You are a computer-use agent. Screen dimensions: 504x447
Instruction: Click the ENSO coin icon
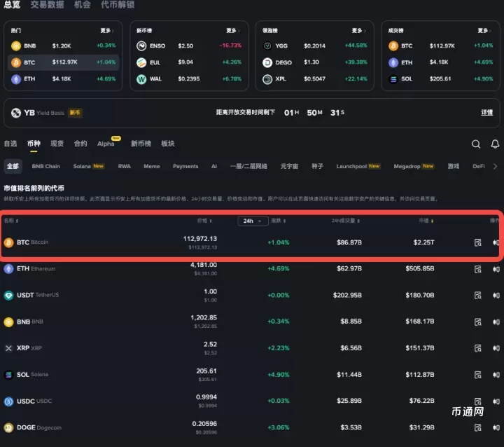click(141, 46)
